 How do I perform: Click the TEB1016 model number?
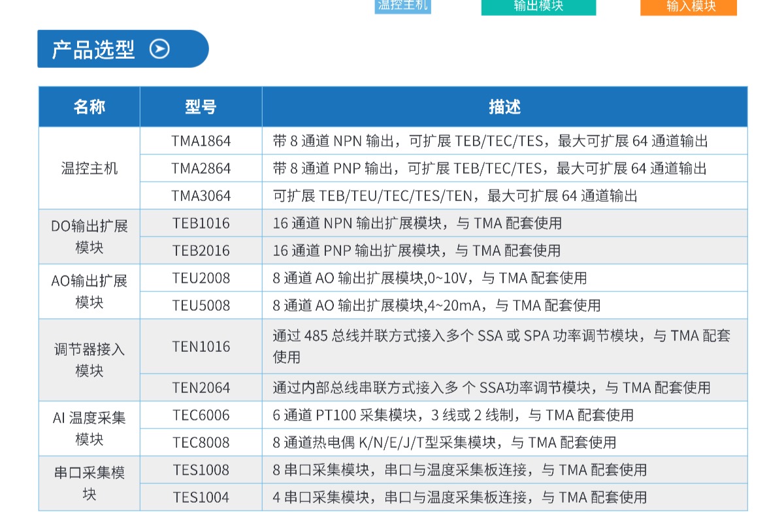201,223
